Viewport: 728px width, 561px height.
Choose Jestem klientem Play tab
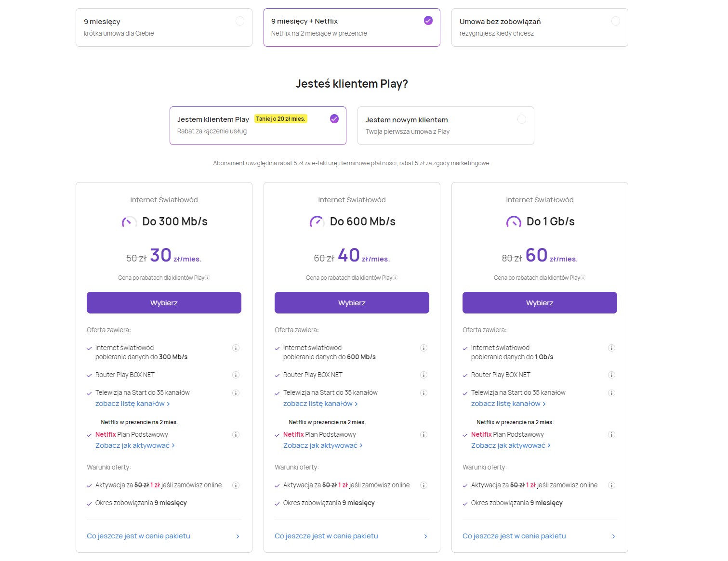tap(258, 126)
